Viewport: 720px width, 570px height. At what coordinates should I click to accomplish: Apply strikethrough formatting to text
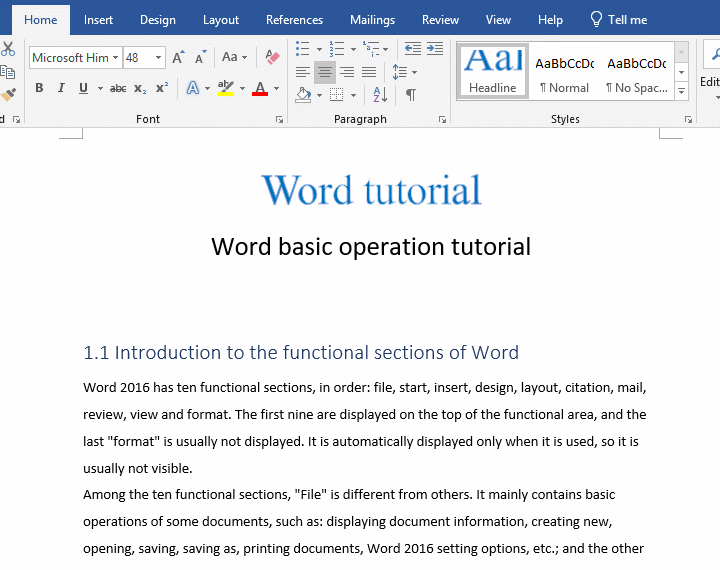click(118, 89)
